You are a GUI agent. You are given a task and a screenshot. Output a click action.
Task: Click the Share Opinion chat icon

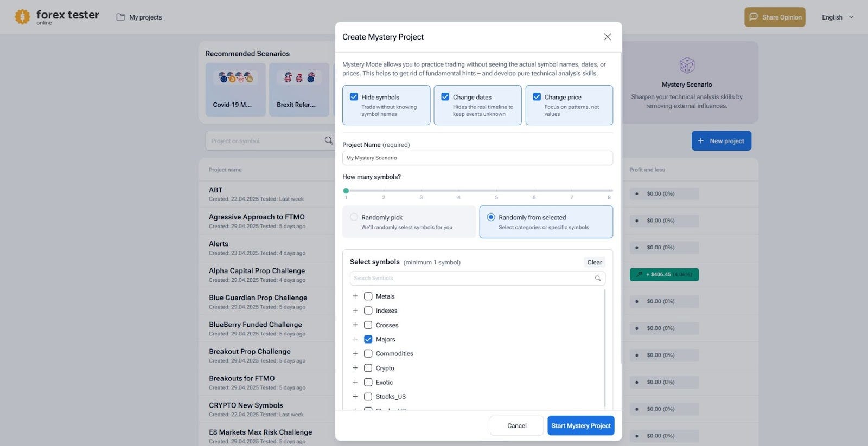tap(754, 17)
